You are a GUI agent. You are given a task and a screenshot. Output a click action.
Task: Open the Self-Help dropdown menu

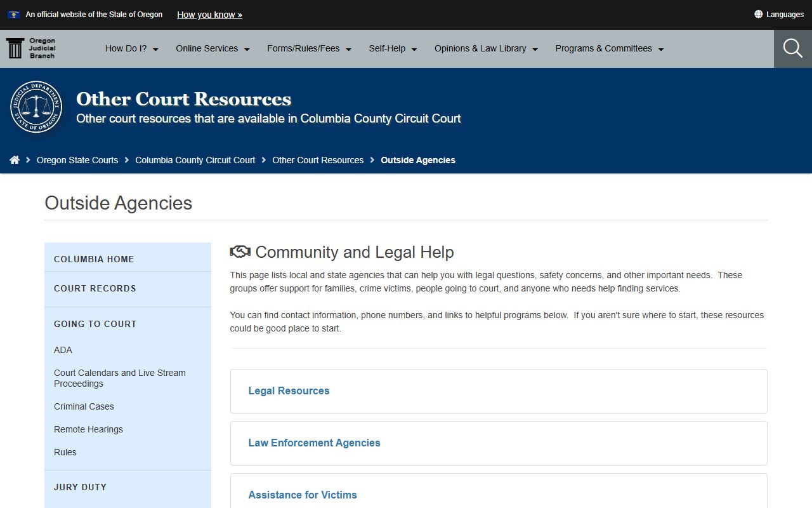tap(393, 48)
